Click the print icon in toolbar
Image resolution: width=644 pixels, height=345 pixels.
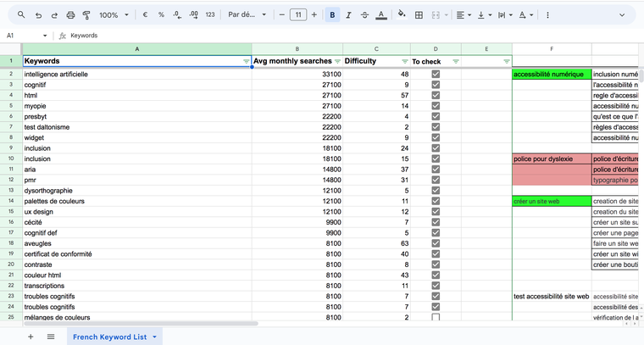pos(70,15)
